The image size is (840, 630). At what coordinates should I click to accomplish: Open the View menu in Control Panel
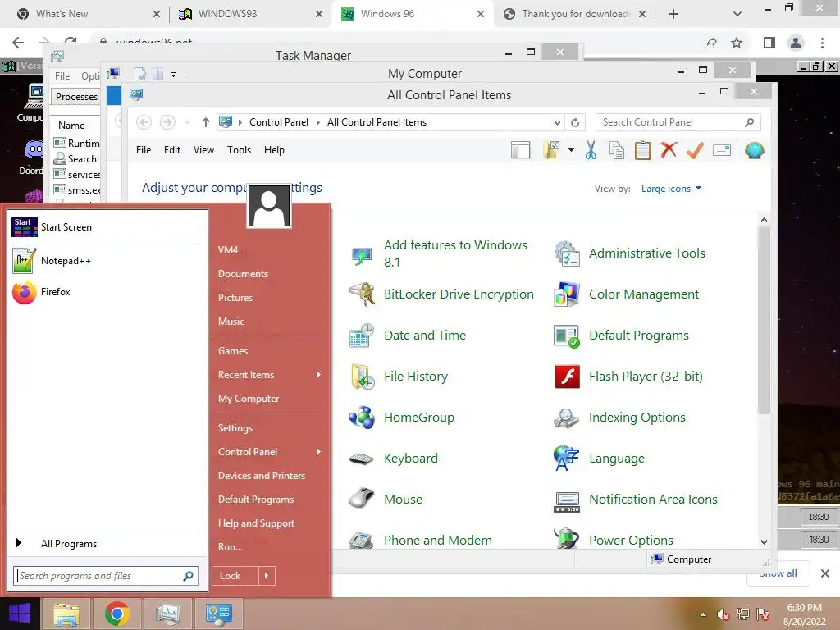pyautogui.click(x=203, y=150)
